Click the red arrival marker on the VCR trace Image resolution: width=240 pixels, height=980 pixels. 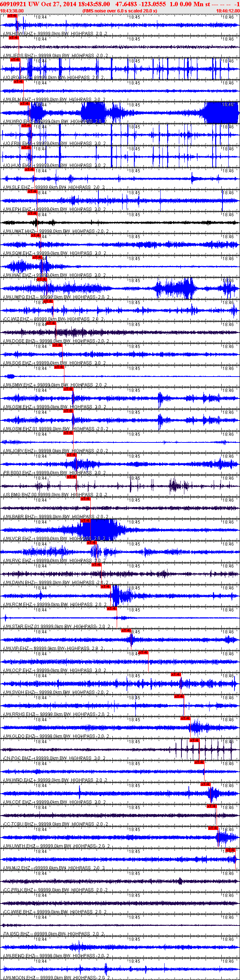[86, 520]
